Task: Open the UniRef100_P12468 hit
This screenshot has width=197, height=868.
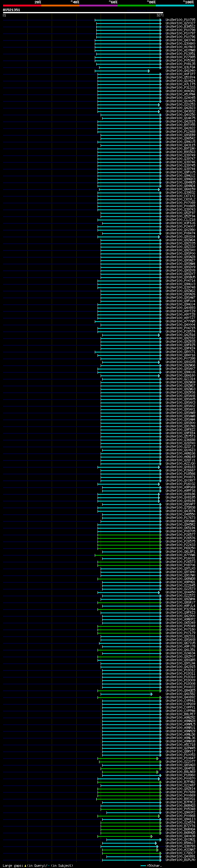Action: click(x=180, y=132)
